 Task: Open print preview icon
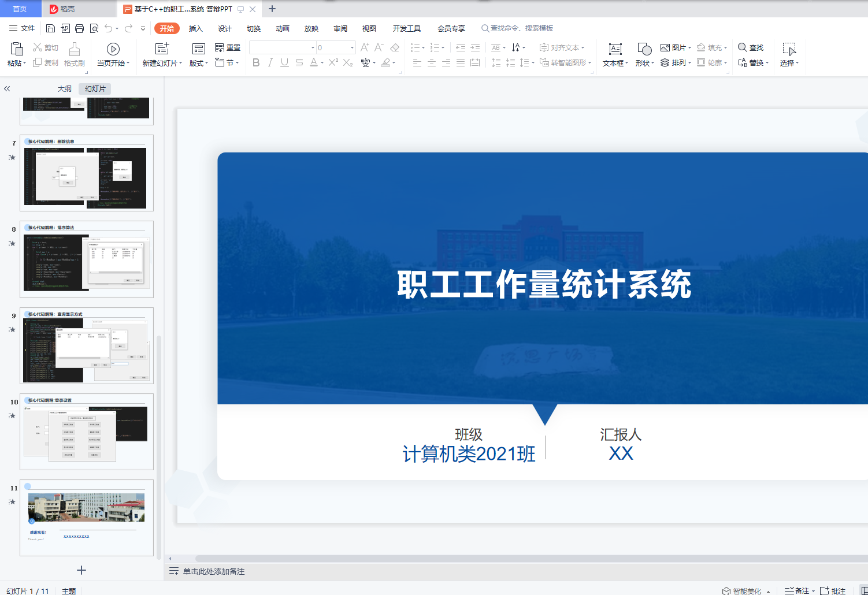pos(94,28)
